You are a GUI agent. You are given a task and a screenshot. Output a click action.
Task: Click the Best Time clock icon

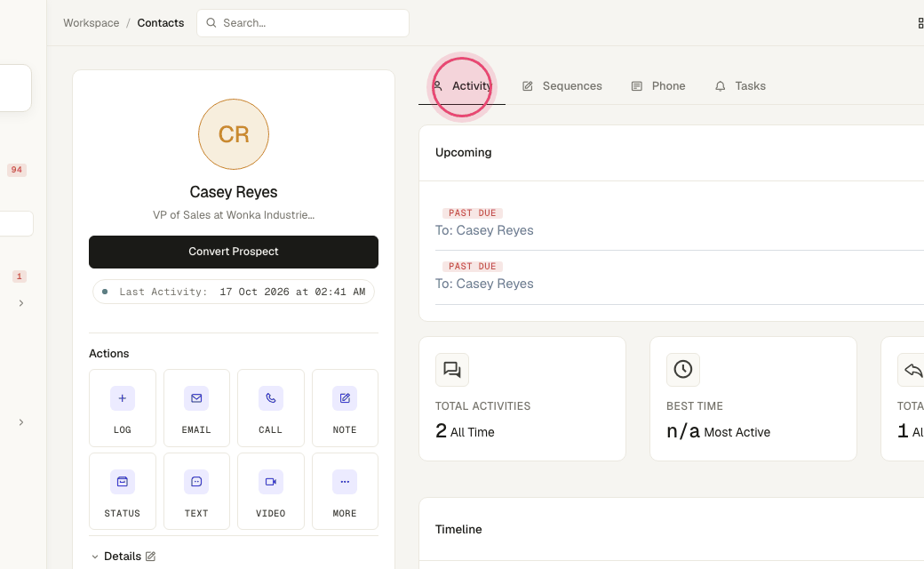click(683, 370)
